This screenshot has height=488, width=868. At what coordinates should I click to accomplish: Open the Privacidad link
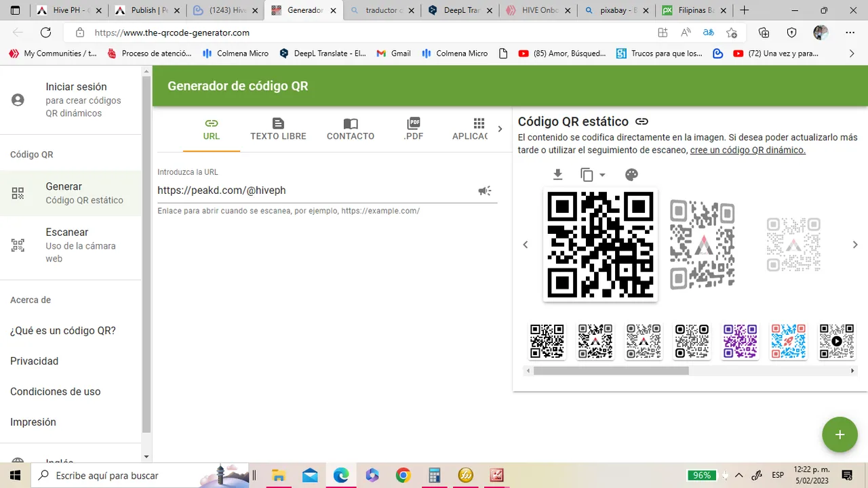pos(34,361)
